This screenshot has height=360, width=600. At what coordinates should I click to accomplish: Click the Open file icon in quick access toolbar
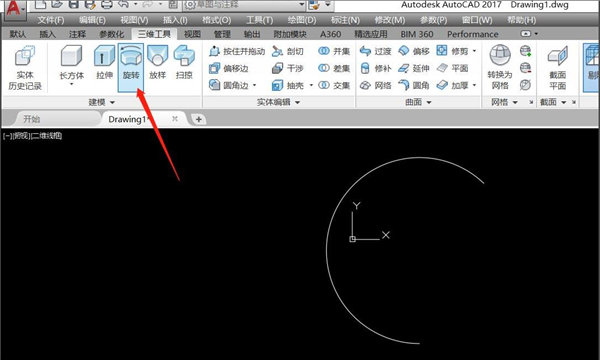[57, 4]
